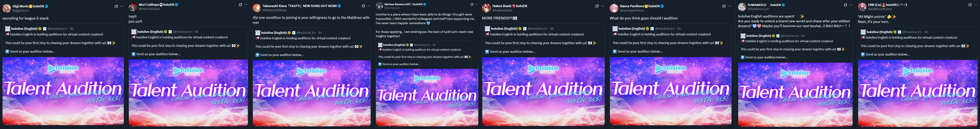Click Nerissa Ravencroft's profile picture
This screenshot has width=980, height=129.
tap(379, 6)
